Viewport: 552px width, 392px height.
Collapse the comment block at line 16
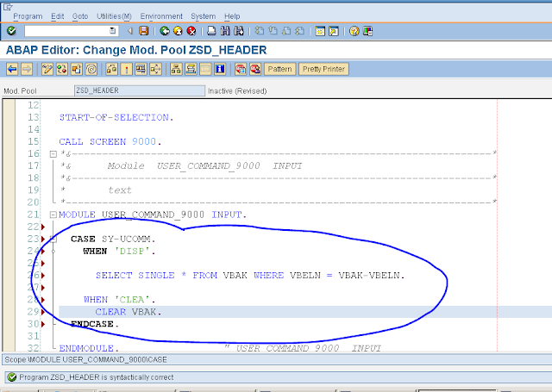[53, 154]
